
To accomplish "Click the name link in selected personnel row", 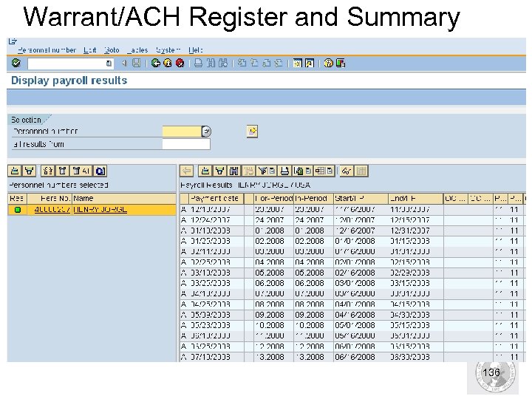I will click(100, 210).
